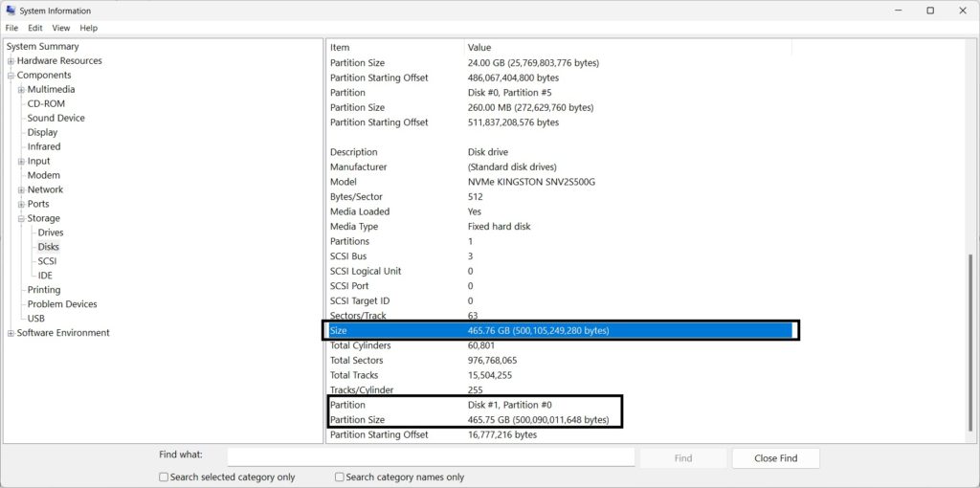Select Disks under Storage

point(48,248)
